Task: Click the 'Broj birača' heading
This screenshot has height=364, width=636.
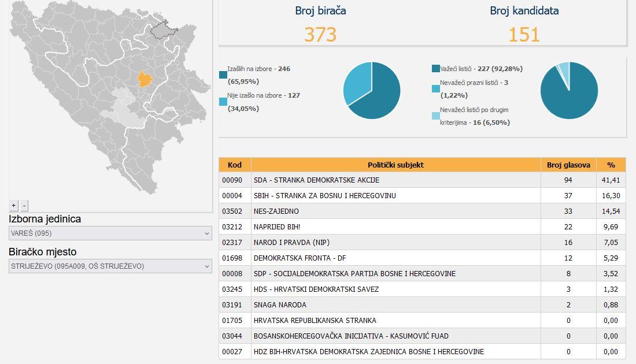Action: point(320,10)
